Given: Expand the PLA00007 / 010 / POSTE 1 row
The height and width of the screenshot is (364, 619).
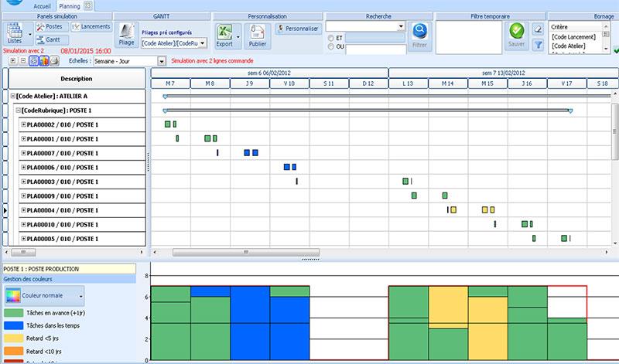Looking at the screenshot, I should coord(23,153).
